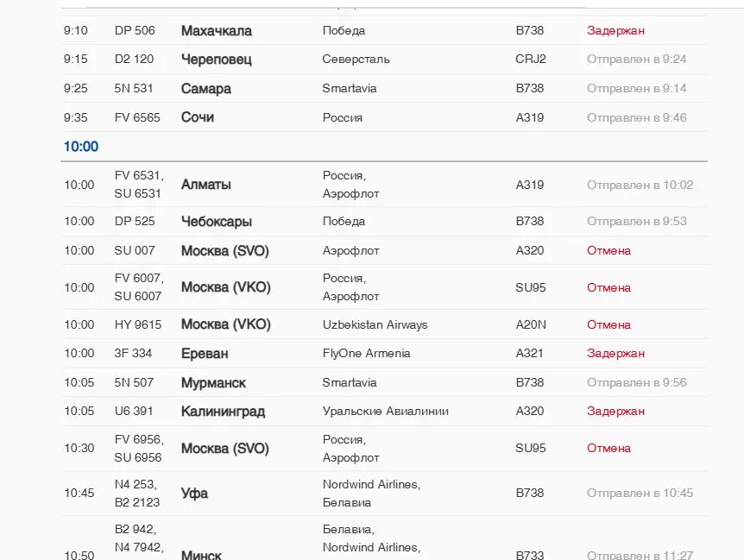Open the Алматы flight details
The height and width of the screenshot is (560, 744).
click(205, 185)
